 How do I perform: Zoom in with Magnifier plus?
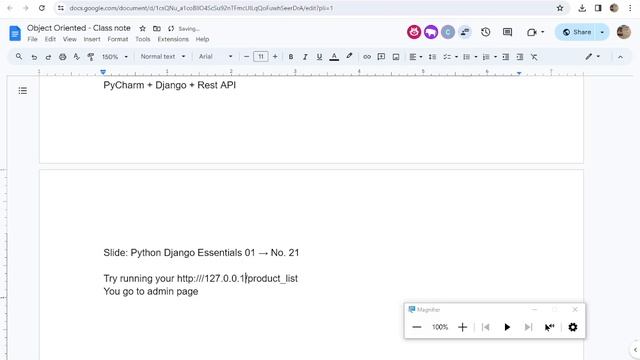(x=462, y=327)
